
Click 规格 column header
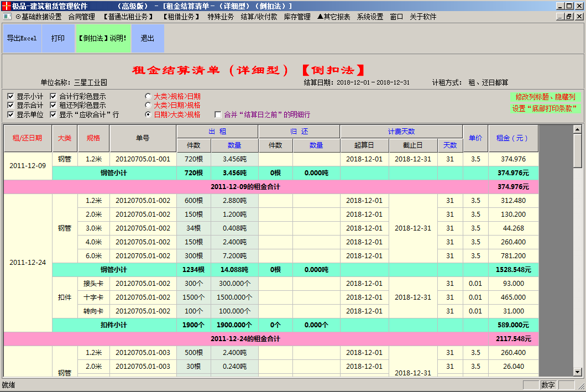pyautogui.click(x=93, y=138)
